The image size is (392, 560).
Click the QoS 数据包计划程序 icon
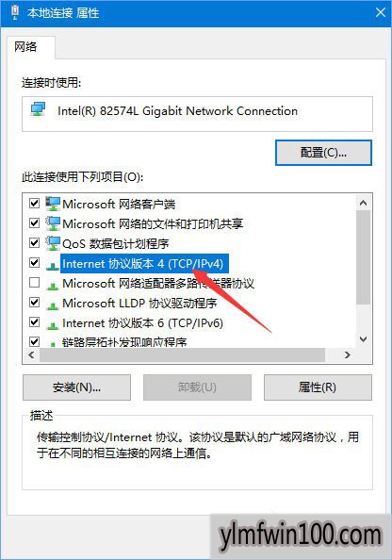point(53,243)
